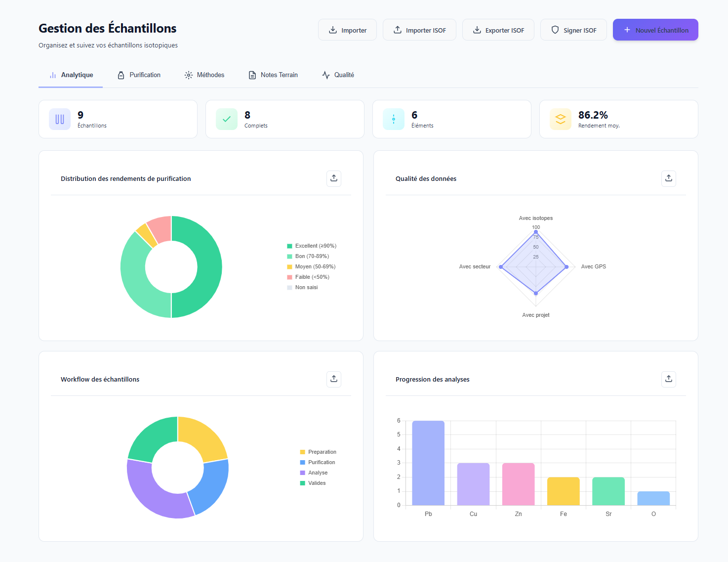Click the green checkmark icon on the Complets card
The width and height of the screenshot is (728, 562).
(x=226, y=119)
